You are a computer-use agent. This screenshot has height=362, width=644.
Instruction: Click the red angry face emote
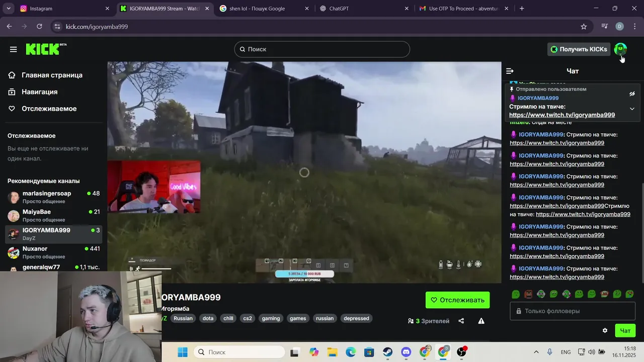(528, 294)
